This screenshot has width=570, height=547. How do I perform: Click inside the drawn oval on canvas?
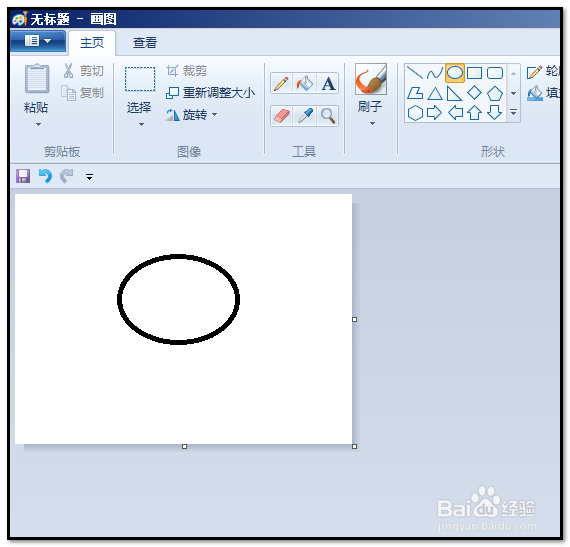pyautogui.click(x=178, y=299)
